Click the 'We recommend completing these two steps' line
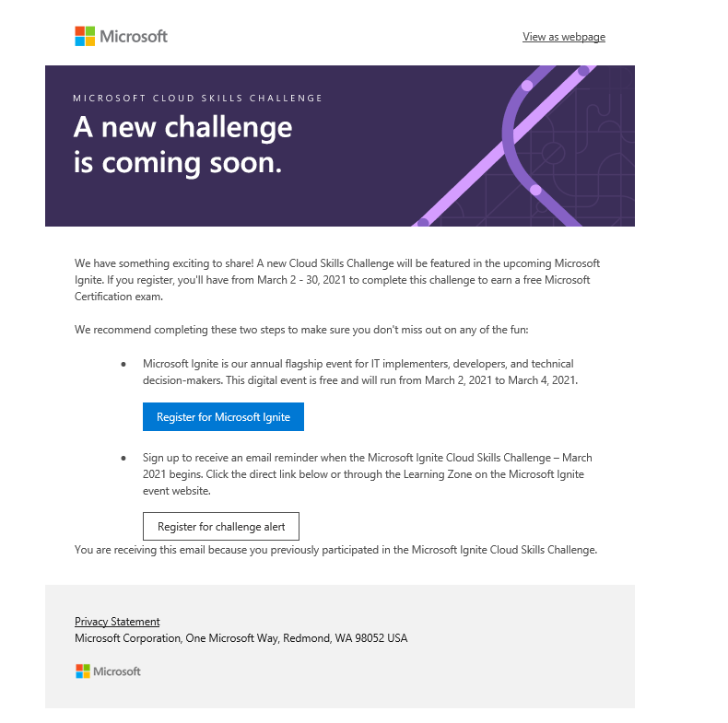 click(301, 330)
